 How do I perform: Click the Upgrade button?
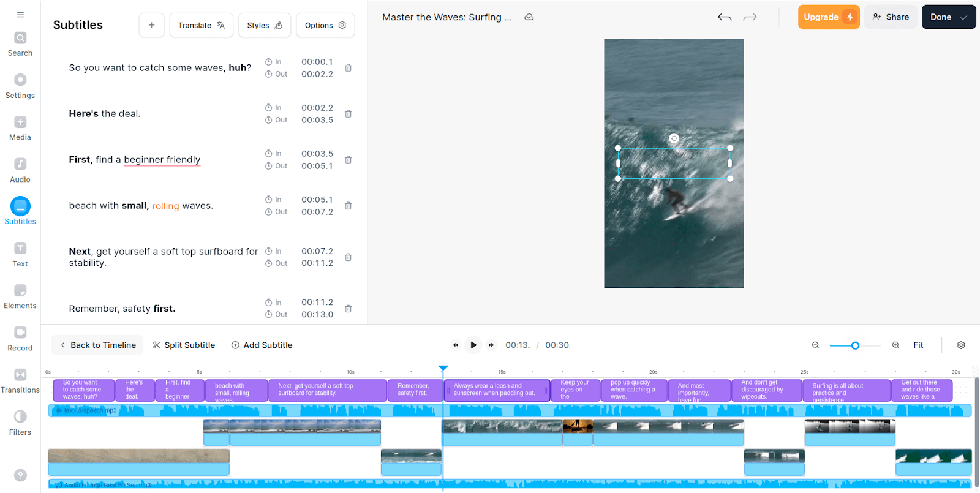(829, 17)
